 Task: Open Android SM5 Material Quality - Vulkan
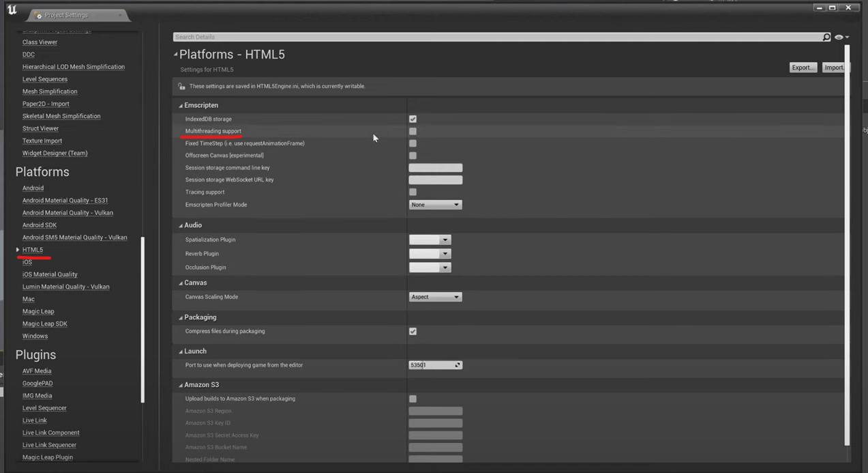[x=74, y=238]
